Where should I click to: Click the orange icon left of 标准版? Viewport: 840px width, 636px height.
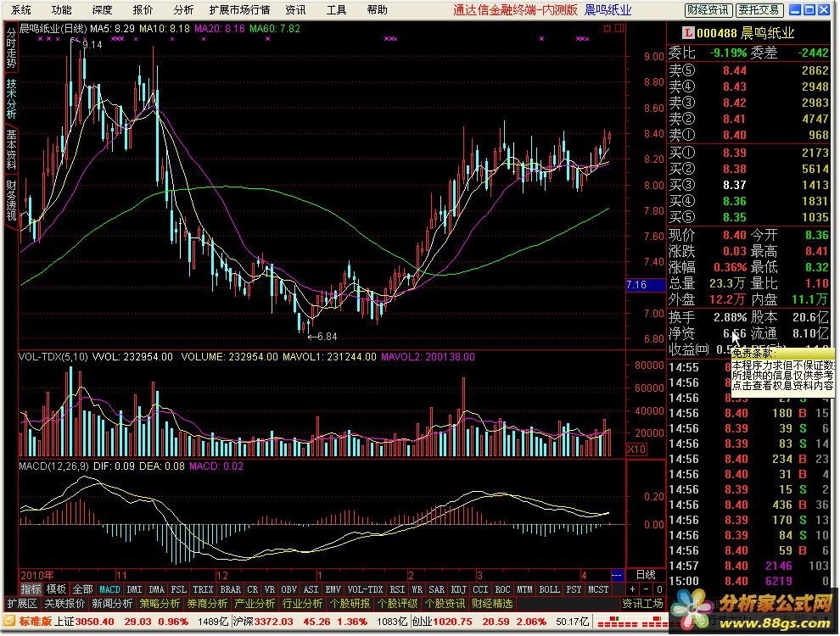tap(9, 622)
